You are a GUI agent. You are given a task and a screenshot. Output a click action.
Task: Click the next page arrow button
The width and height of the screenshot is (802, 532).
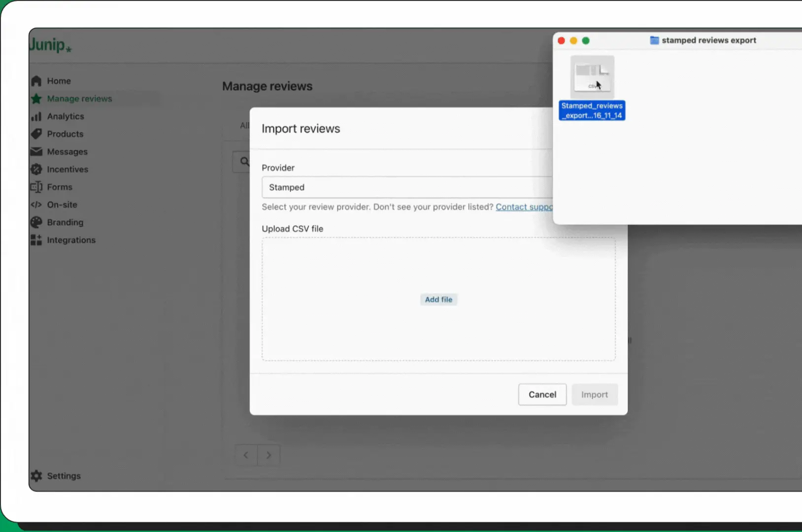coord(268,455)
